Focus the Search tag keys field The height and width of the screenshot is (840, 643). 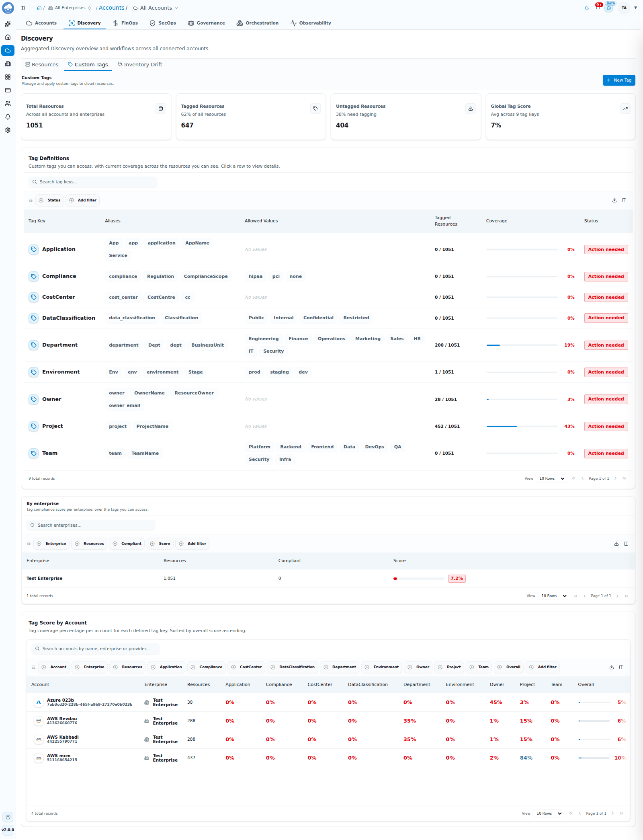(x=93, y=182)
